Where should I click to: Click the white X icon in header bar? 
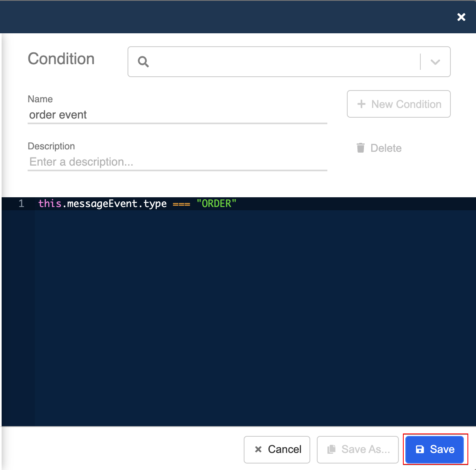coord(461,17)
